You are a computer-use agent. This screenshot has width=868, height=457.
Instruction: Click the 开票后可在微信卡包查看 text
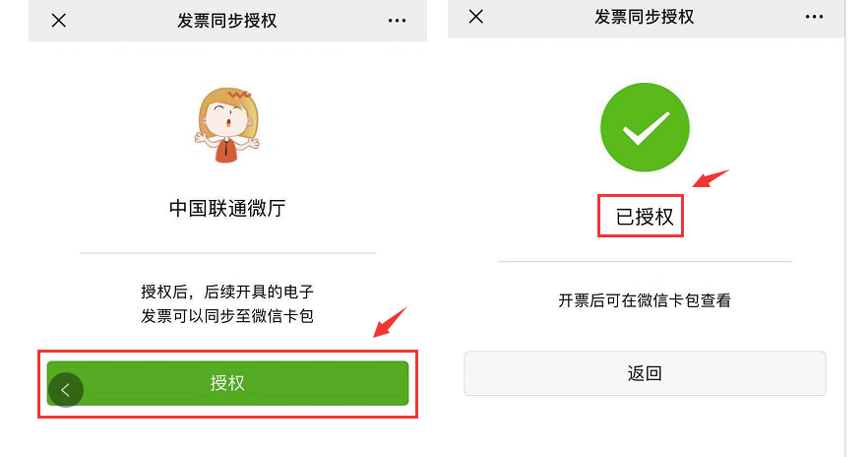645,300
